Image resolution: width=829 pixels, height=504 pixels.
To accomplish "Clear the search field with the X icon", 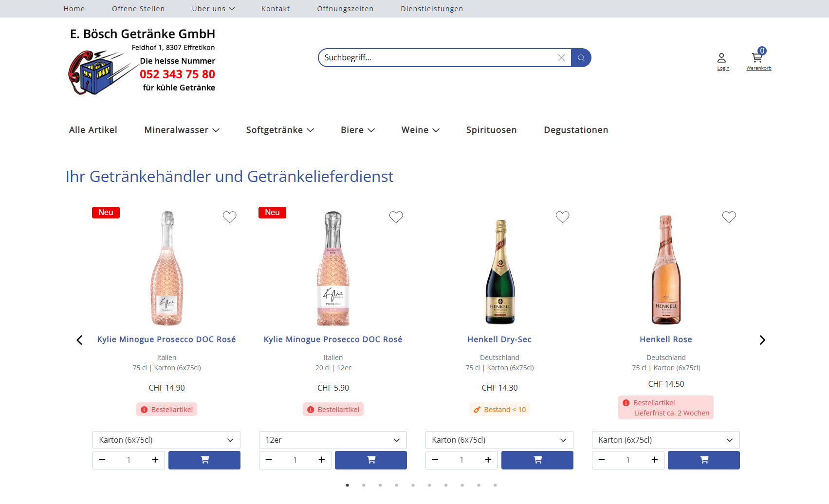I will pyautogui.click(x=561, y=57).
